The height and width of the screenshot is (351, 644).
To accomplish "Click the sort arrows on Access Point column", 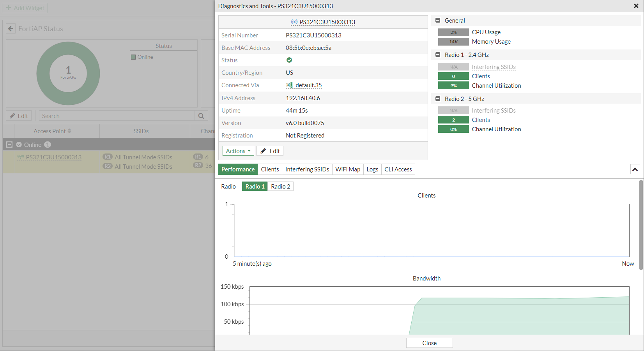I will tap(70, 131).
